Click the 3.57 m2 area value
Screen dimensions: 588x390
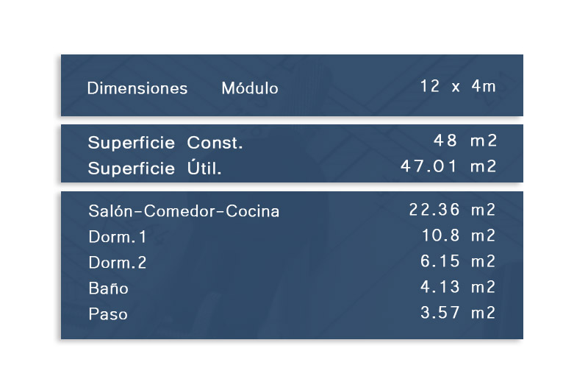459,313
